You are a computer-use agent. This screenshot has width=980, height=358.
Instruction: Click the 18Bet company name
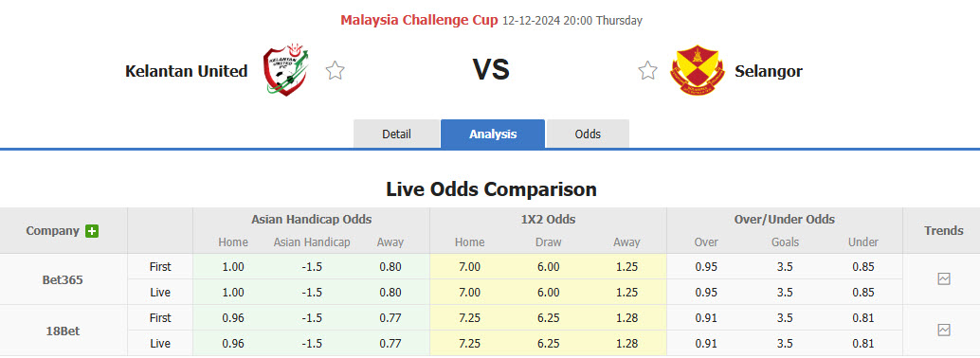[61, 331]
